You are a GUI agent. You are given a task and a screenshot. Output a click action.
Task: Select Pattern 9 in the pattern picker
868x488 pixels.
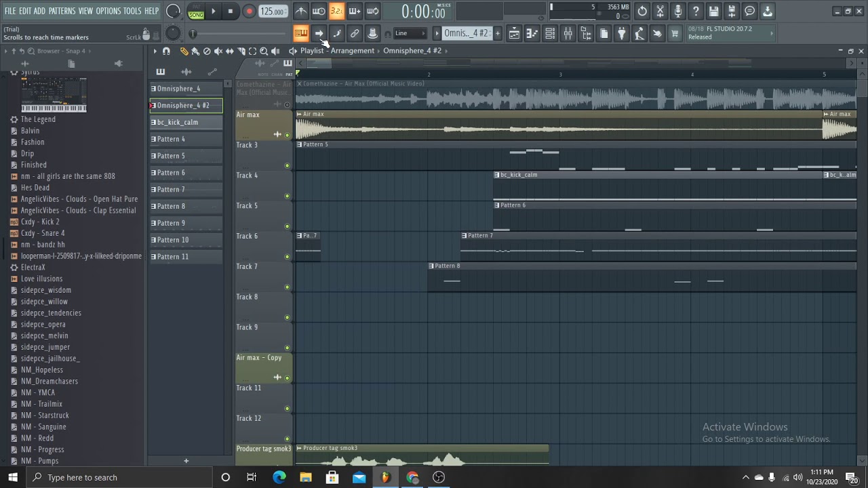click(186, 223)
